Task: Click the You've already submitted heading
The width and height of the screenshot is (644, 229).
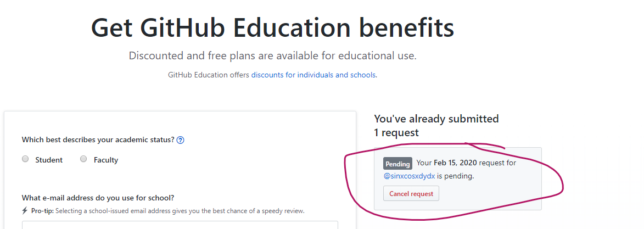Action: coord(436,119)
